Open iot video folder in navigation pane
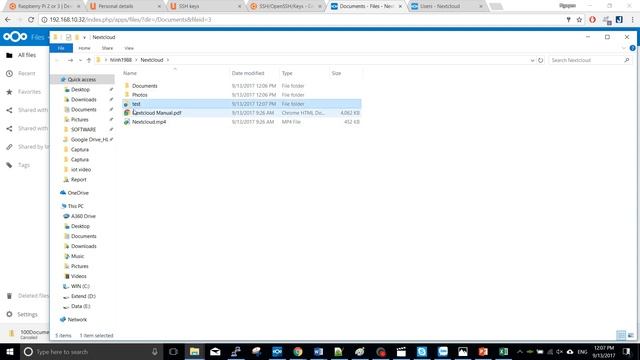The image size is (640, 360). pyautogui.click(x=81, y=169)
